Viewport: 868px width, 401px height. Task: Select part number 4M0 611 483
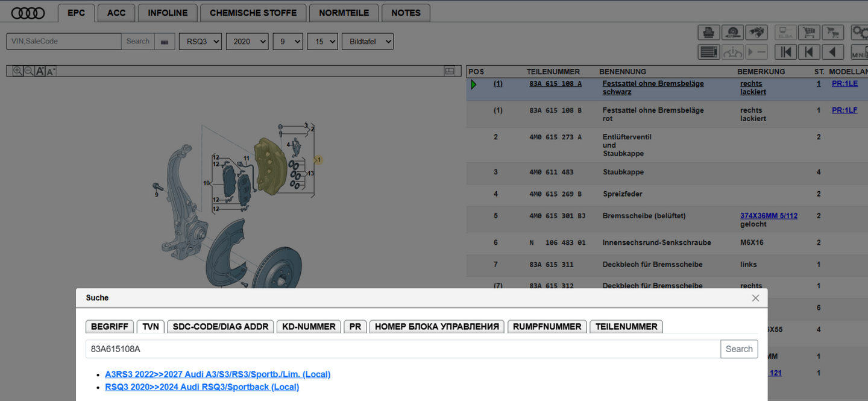(x=551, y=172)
